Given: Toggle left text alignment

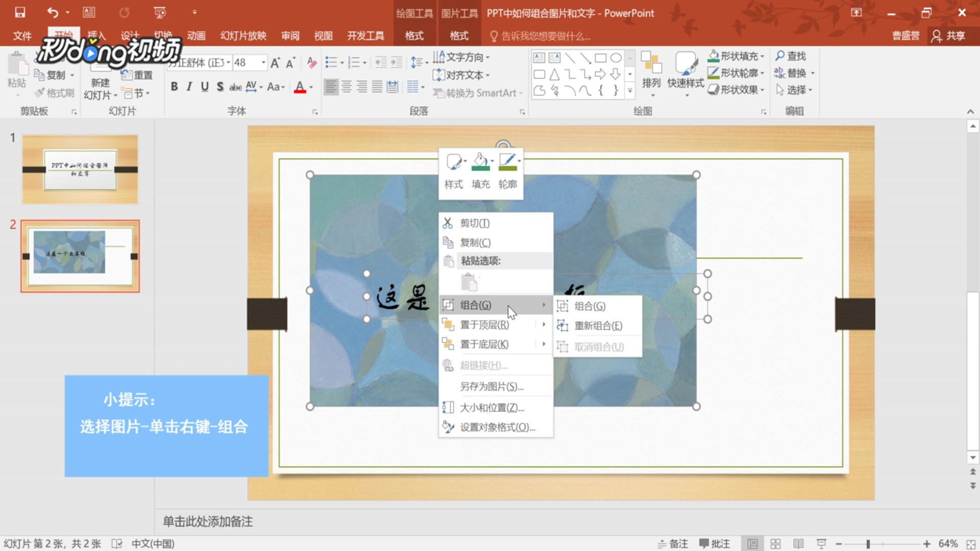Looking at the screenshot, I should [x=331, y=87].
